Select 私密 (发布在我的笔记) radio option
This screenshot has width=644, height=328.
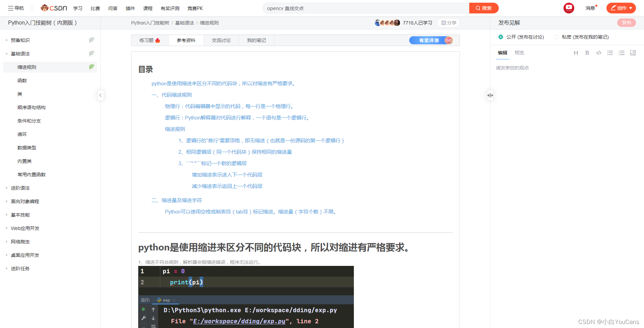coord(556,37)
